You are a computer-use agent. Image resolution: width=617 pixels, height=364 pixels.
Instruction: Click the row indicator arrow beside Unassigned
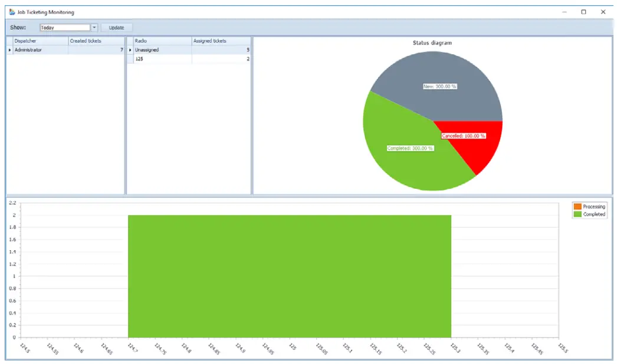pos(130,50)
